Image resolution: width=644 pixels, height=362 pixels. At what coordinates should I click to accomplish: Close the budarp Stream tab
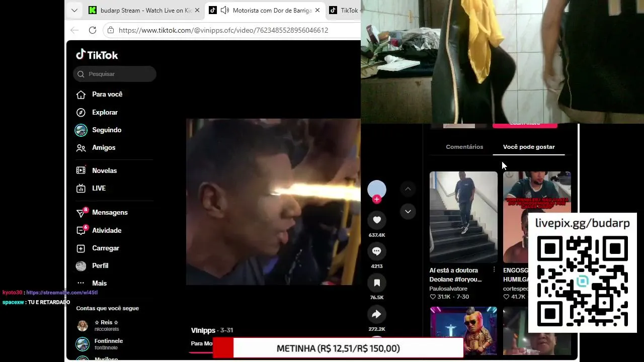point(197,10)
